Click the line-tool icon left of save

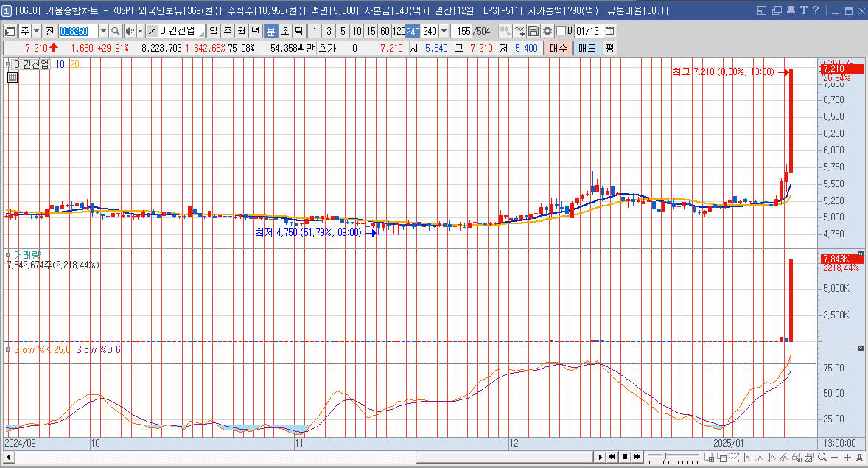click(519, 31)
